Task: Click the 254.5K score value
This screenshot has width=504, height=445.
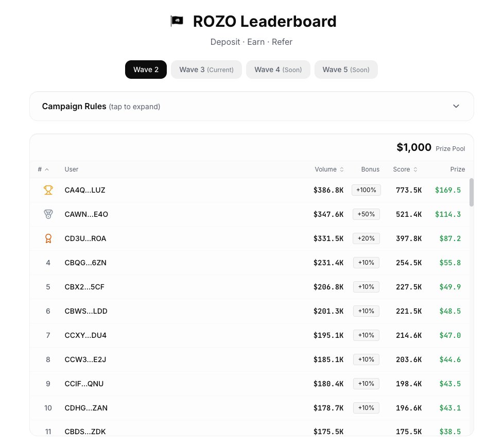Action: pyautogui.click(x=409, y=263)
